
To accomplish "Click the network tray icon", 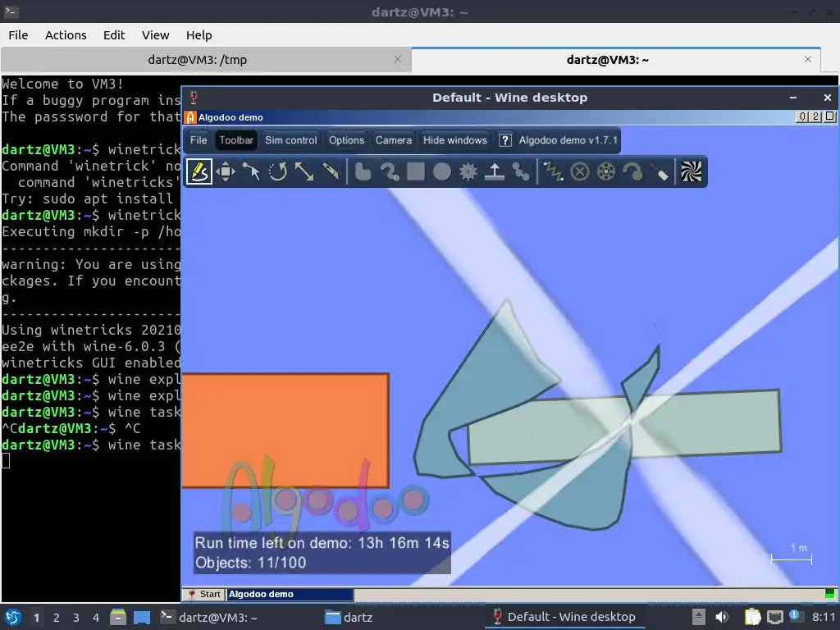I will pos(775,617).
